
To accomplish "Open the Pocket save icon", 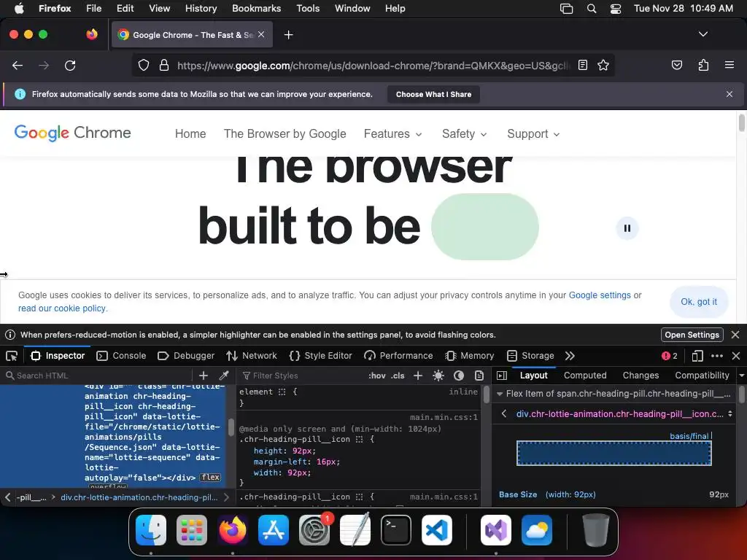I will click(x=676, y=65).
